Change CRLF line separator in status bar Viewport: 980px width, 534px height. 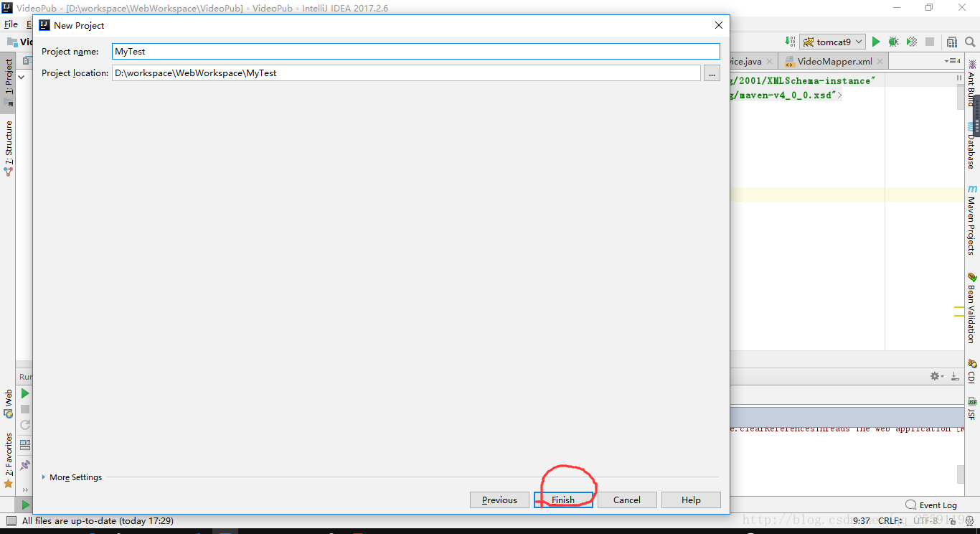(890, 521)
